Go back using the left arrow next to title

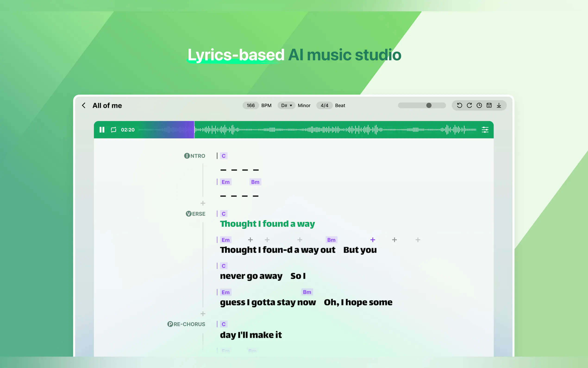click(x=83, y=105)
